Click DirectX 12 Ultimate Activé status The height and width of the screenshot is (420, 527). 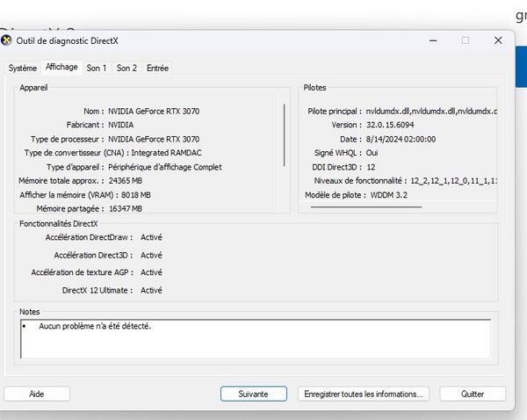[151, 290]
